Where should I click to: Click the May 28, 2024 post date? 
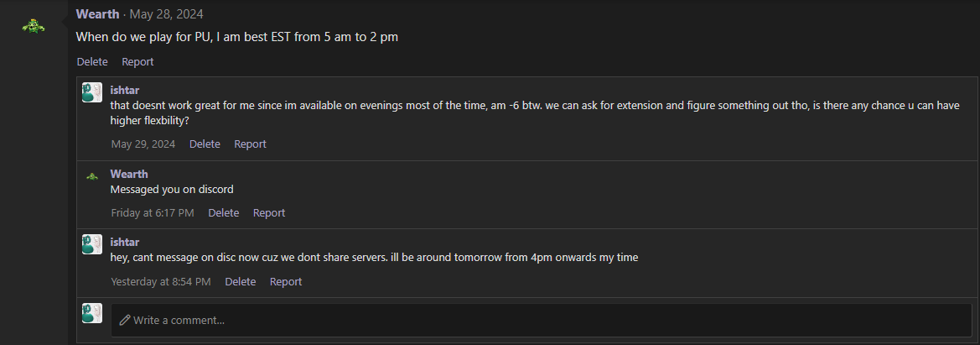pos(166,13)
